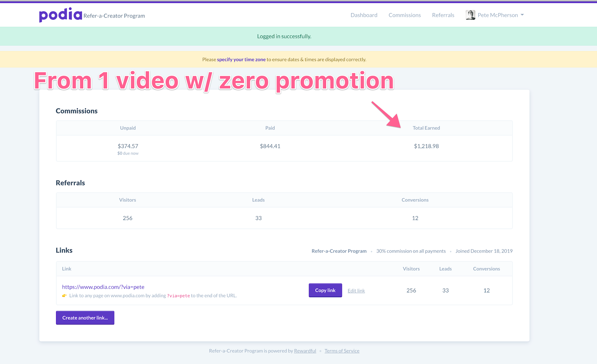The image size is (597, 364).
Task: Click the Referrals table Conversions header
Action: [x=415, y=200]
